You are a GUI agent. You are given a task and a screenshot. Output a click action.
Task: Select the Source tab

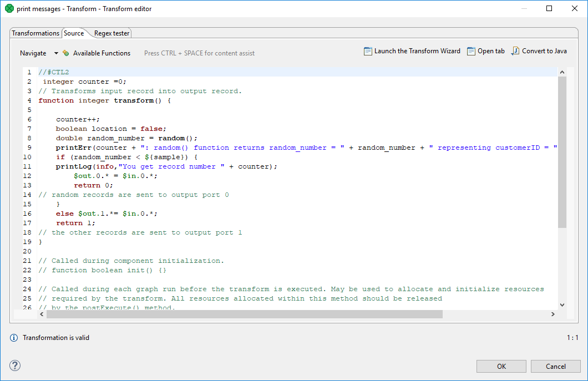point(74,33)
